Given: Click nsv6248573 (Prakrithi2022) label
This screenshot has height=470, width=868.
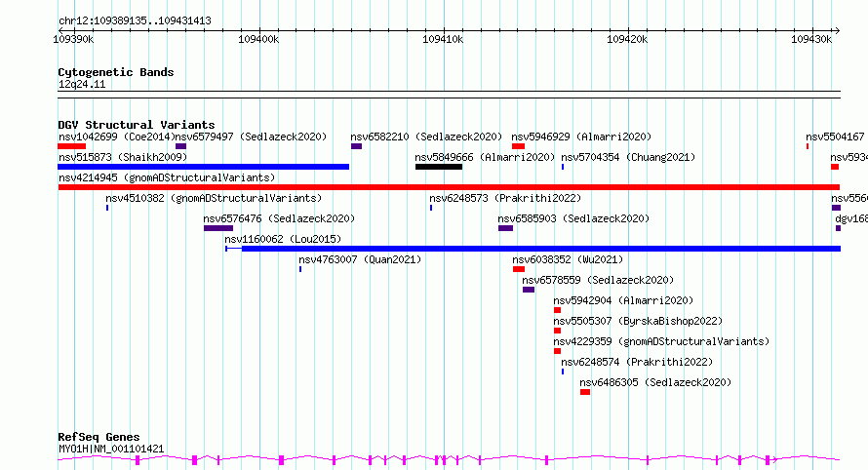Looking at the screenshot, I should pyautogui.click(x=505, y=198).
